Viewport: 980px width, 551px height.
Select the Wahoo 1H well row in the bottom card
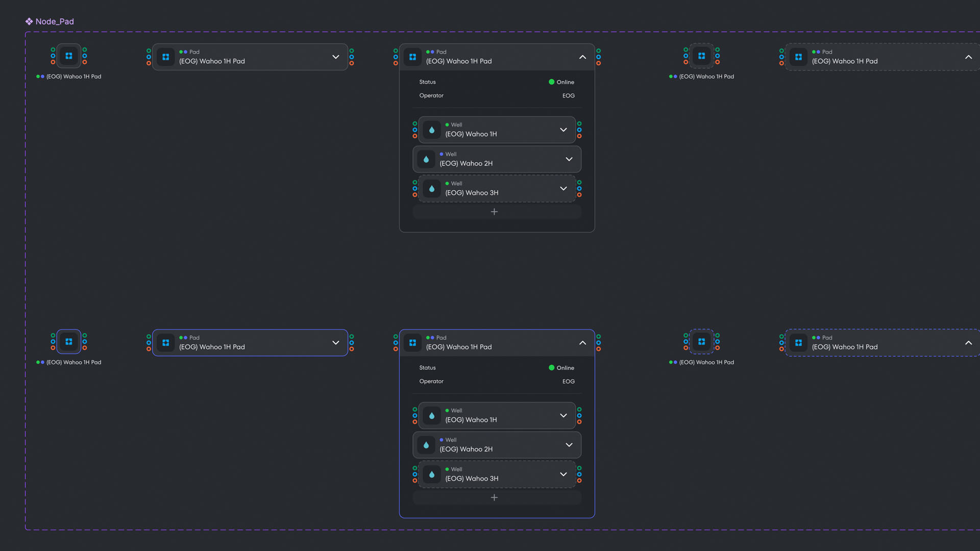point(497,416)
